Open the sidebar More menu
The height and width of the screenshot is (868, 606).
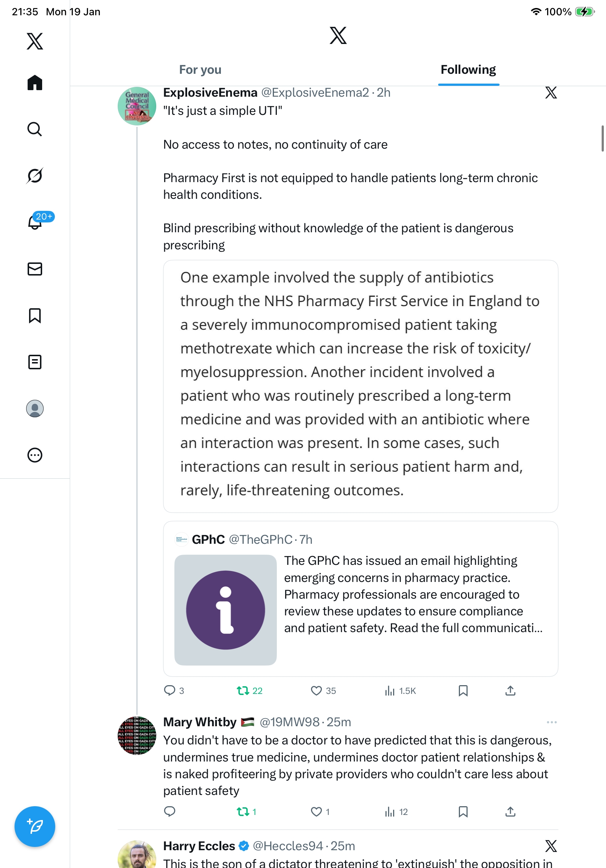(35, 455)
